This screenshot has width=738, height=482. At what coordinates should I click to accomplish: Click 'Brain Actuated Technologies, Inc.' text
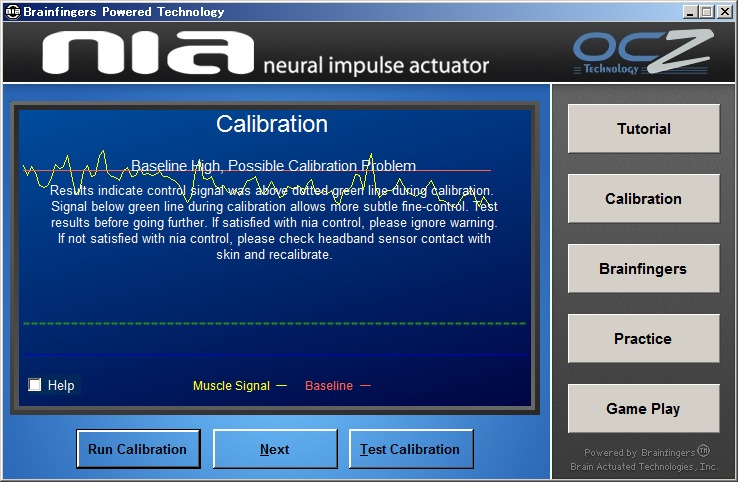coord(644,466)
